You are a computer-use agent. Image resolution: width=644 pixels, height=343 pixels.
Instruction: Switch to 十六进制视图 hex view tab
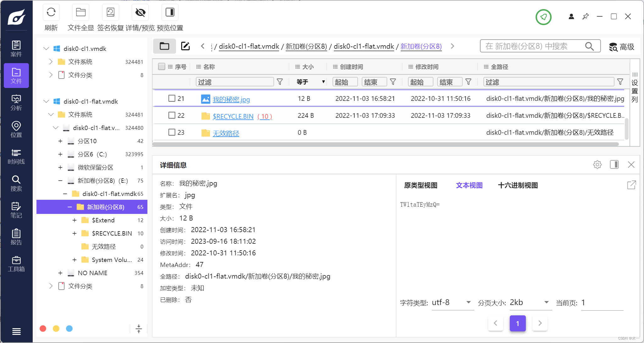click(x=518, y=185)
